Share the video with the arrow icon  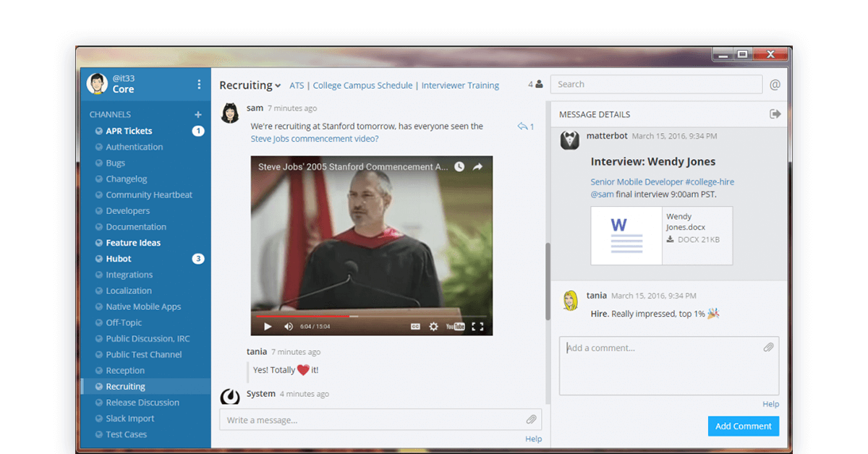tap(478, 167)
